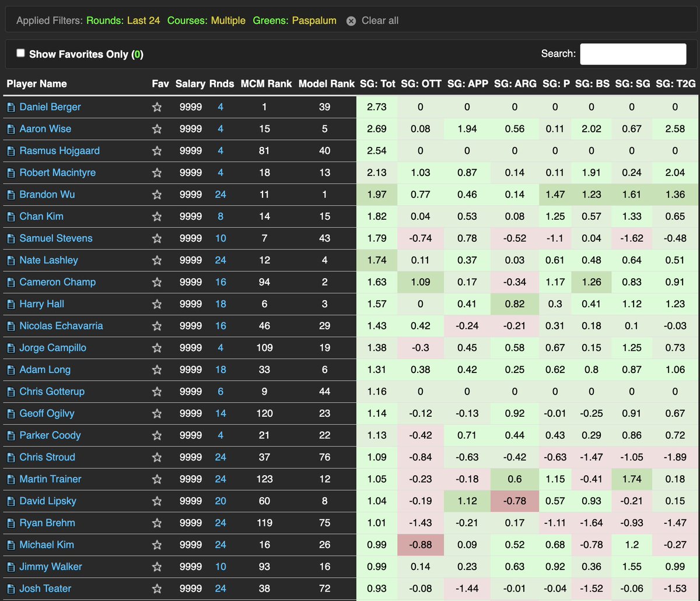Star Rasmus Hojgaard as a favorite
This screenshot has width=700, height=601.
pos(156,151)
